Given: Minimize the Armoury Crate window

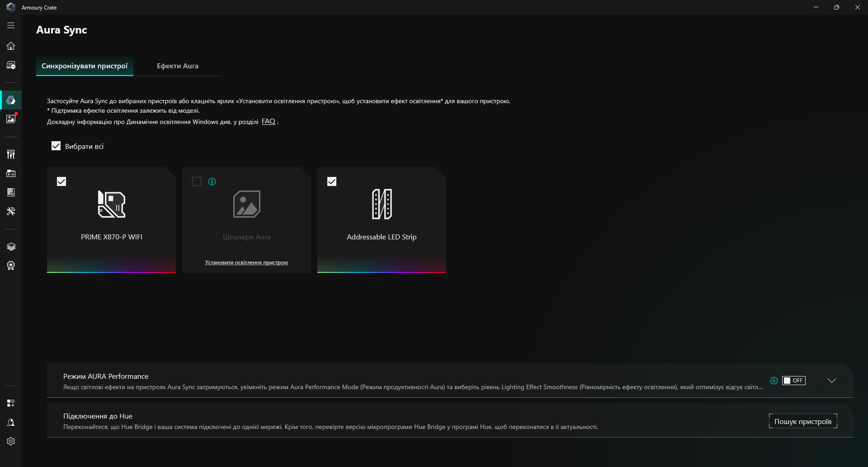Looking at the screenshot, I should pyautogui.click(x=816, y=7).
